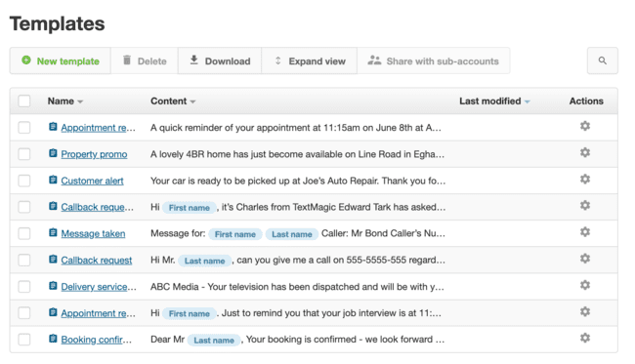Image resolution: width=635 pixels, height=364 pixels.
Task: Check the box for the 11:15am appointment reminder row
Action: point(24,128)
